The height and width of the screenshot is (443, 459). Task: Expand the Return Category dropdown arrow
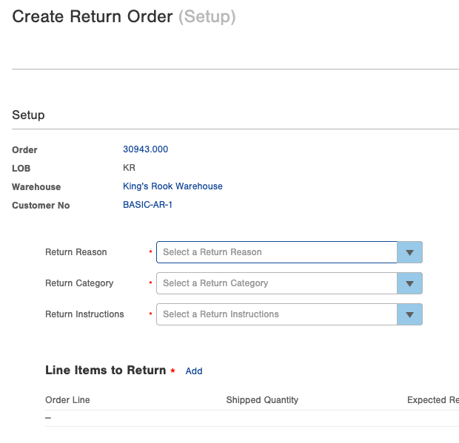tap(410, 283)
